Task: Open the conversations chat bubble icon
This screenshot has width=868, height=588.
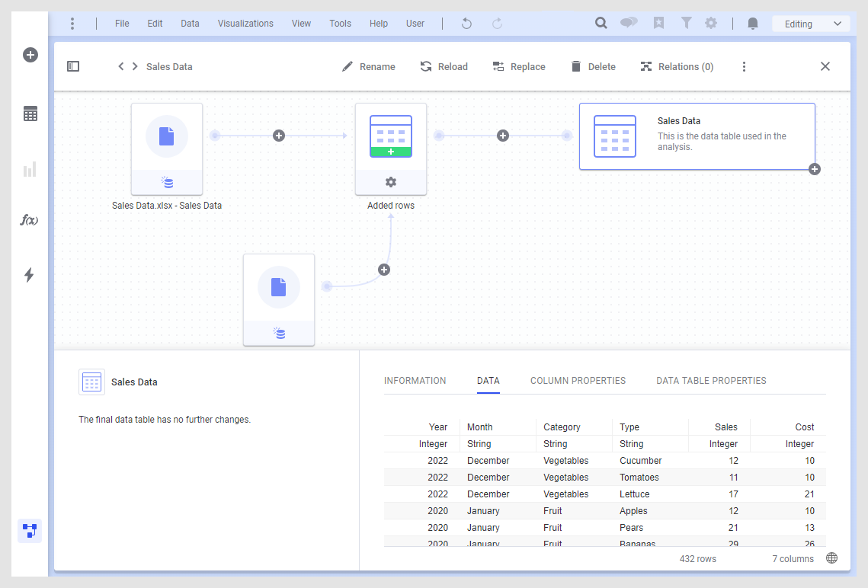Action: (629, 23)
